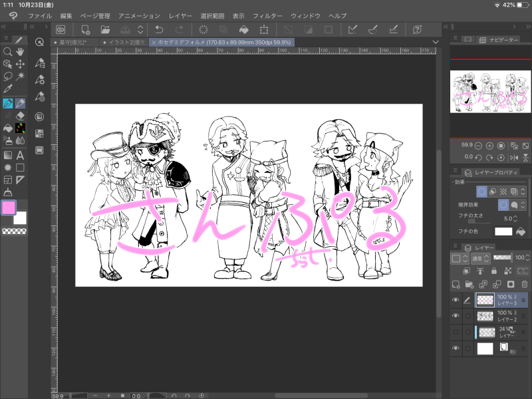
Task: Click the layer opacity slider
Action: click(x=503, y=257)
